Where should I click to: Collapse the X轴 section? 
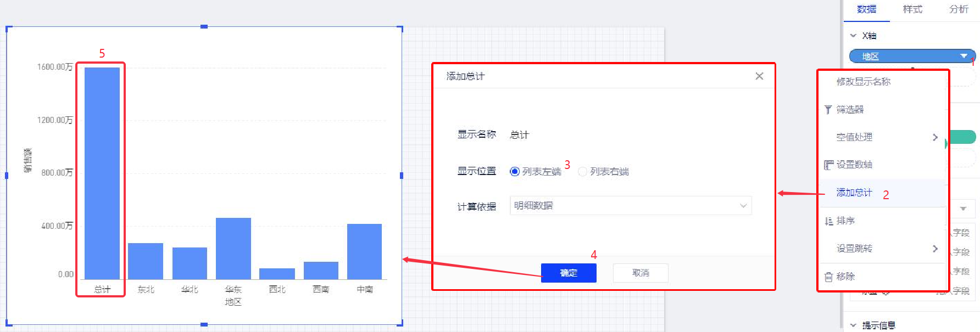[853, 36]
